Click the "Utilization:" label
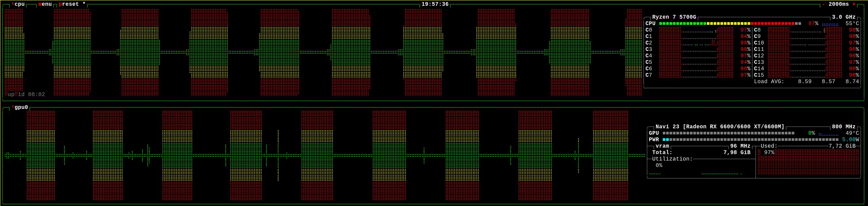 click(672, 159)
